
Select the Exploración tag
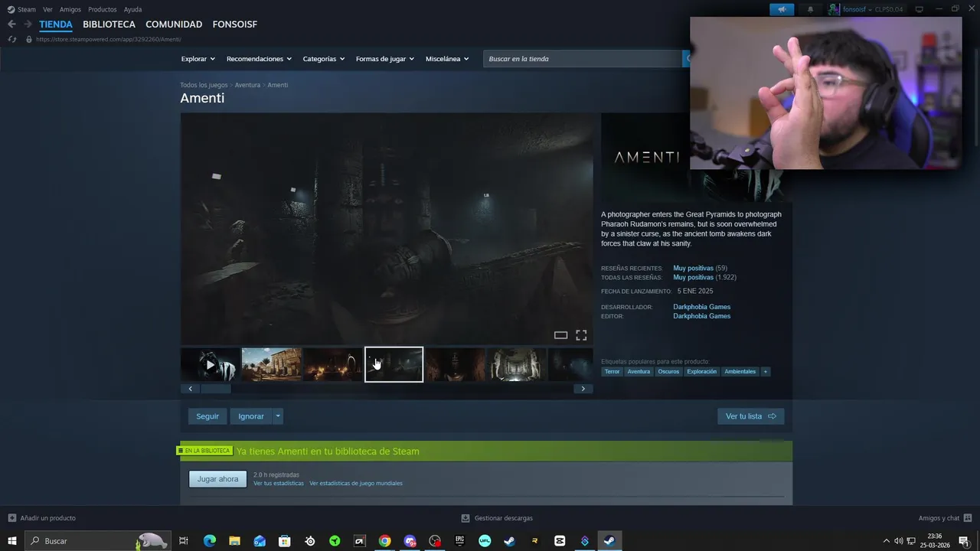[702, 371]
